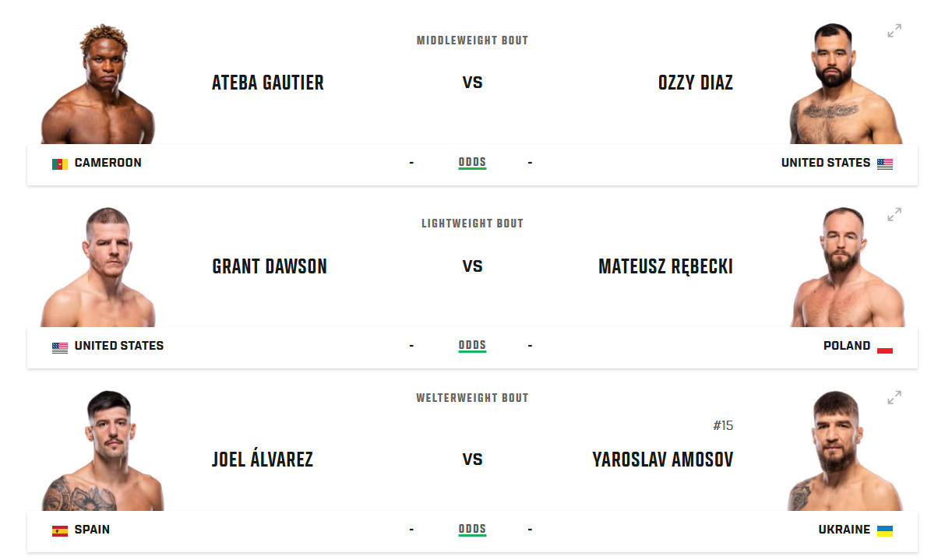Open Ozzy Diaz's name link
The width and height of the screenshot is (945, 560).
pos(695,83)
